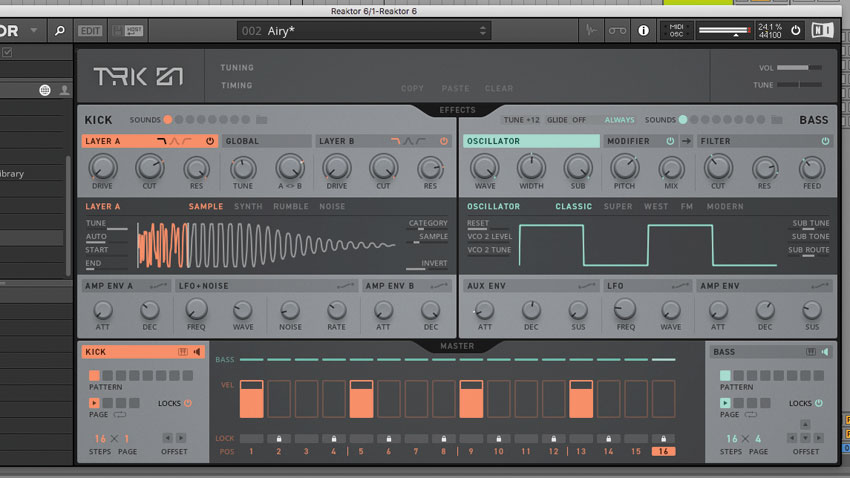Select the FM oscillator tab

pyautogui.click(x=687, y=206)
